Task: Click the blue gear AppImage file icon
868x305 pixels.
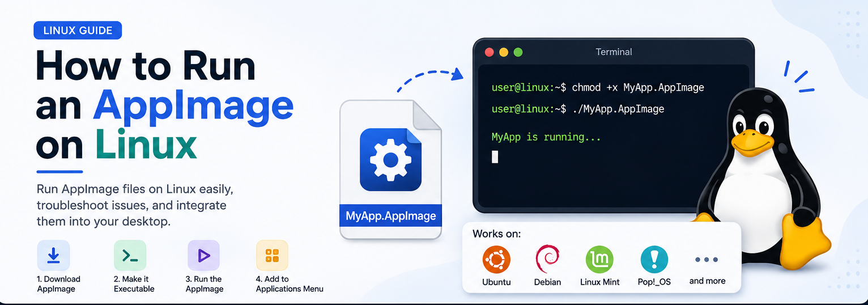Action: point(391,159)
